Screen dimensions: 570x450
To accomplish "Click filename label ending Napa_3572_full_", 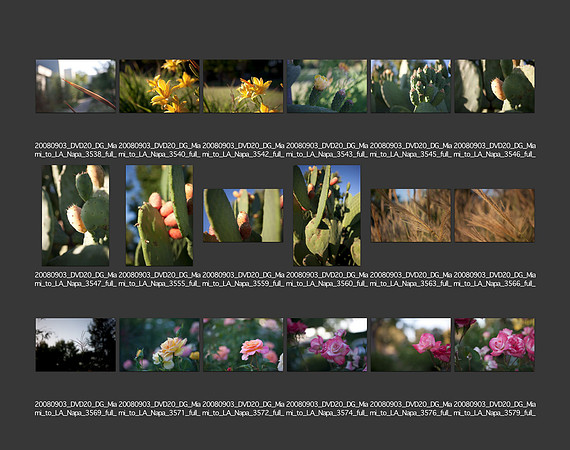I will pos(243,408).
